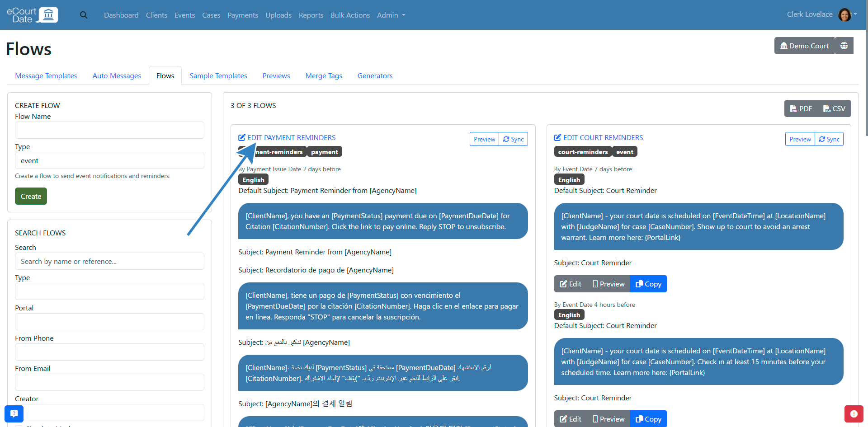Click the Flow Name input field
The image size is (868, 427).
click(109, 130)
